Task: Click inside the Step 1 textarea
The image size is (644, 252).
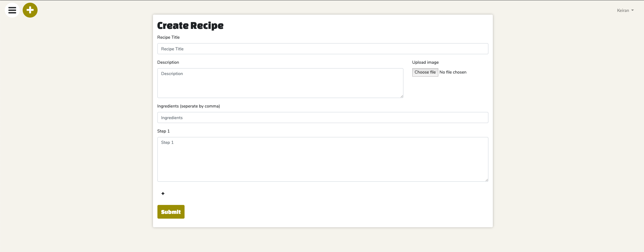Action: pyautogui.click(x=323, y=159)
